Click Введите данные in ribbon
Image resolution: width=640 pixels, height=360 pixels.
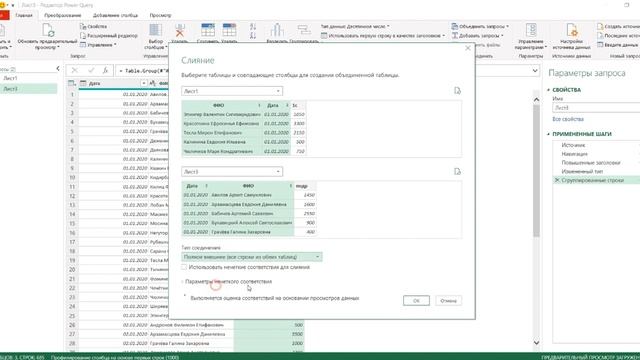[618, 45]
